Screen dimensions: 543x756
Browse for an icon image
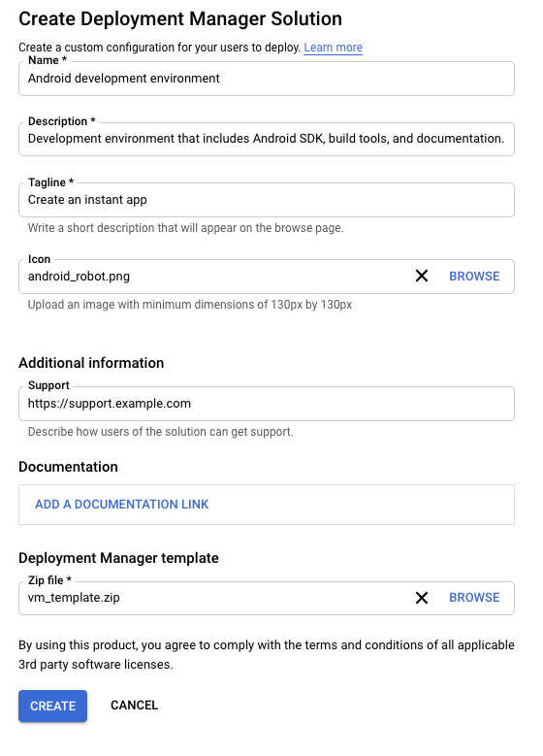[x=474, y=277]
